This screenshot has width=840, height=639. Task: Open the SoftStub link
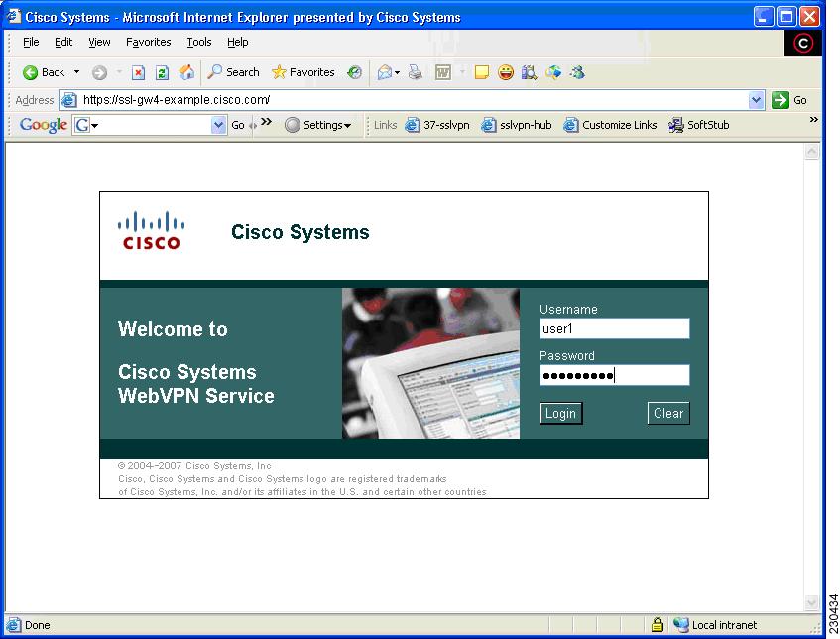pos(699,125)
